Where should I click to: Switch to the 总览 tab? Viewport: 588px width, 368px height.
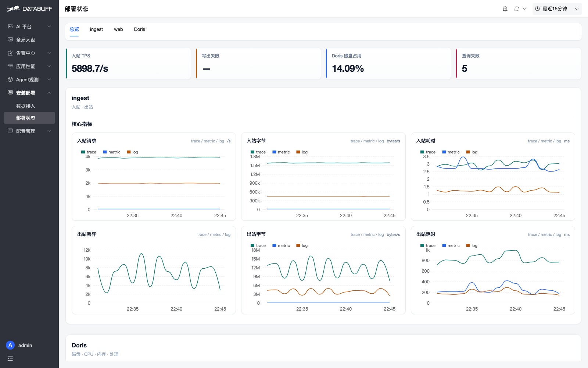tap(74, 29)
